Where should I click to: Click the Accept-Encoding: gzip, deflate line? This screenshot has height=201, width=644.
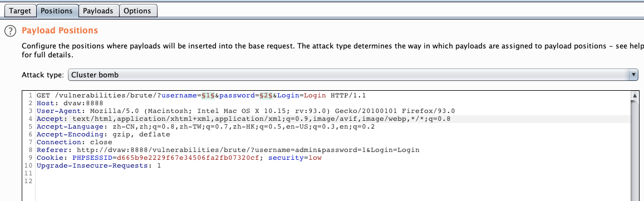[x=103, y=134]
